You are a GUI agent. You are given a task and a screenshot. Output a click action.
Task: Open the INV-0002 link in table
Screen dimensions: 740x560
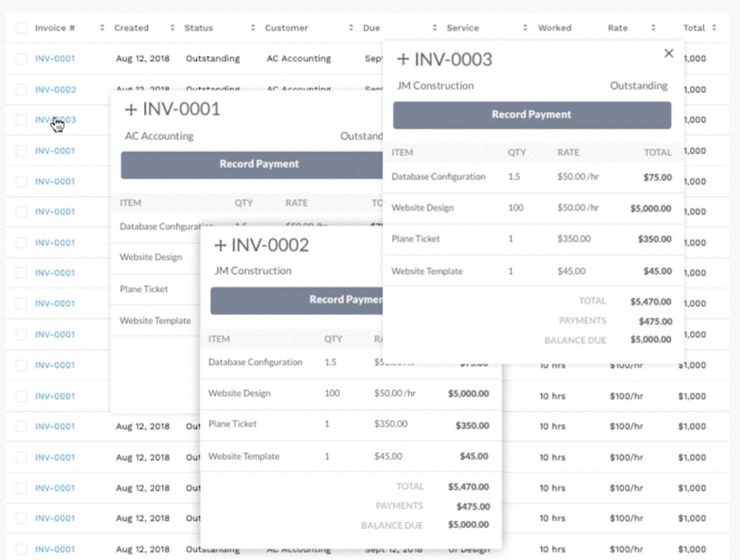pos(55,89)
